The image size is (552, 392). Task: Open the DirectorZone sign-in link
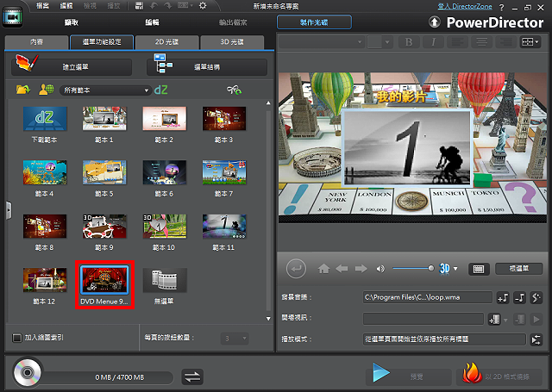tap(465, 7)
